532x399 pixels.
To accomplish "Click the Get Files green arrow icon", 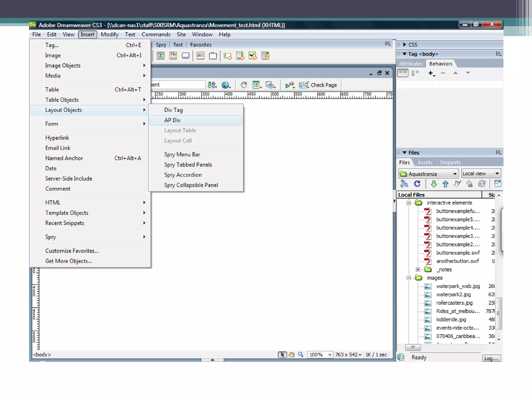I will [x=434, y=184].
